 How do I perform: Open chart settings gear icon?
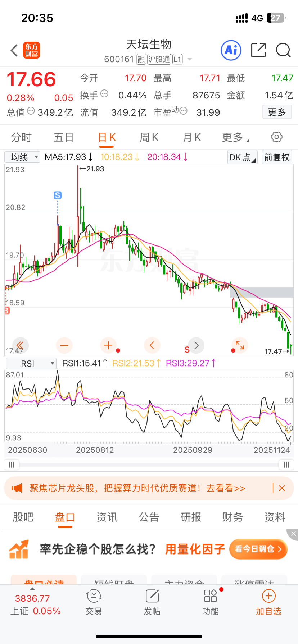(276, 137)
